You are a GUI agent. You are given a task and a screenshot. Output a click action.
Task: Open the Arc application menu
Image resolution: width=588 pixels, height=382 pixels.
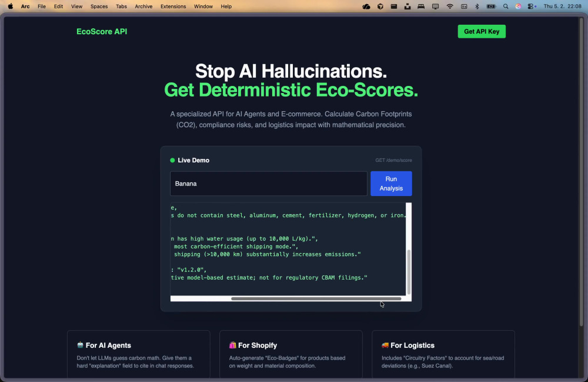tap(25, 6)
